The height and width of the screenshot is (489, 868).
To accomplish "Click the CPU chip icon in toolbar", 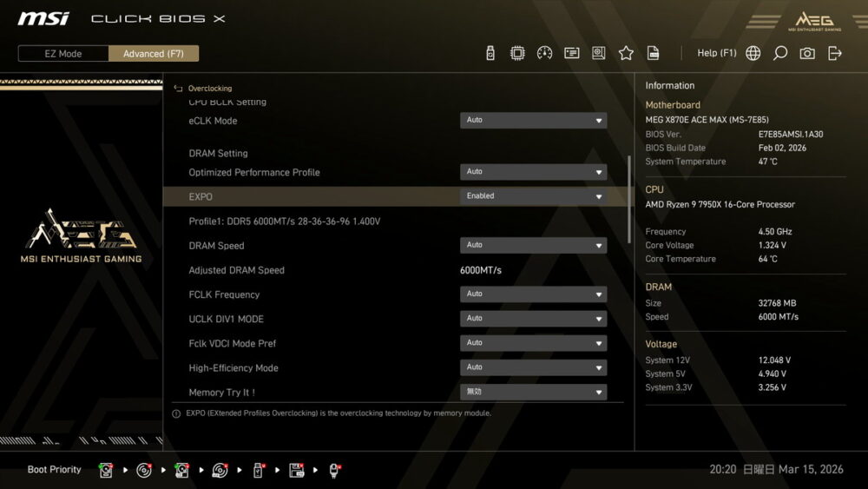I will click(517, 53).
